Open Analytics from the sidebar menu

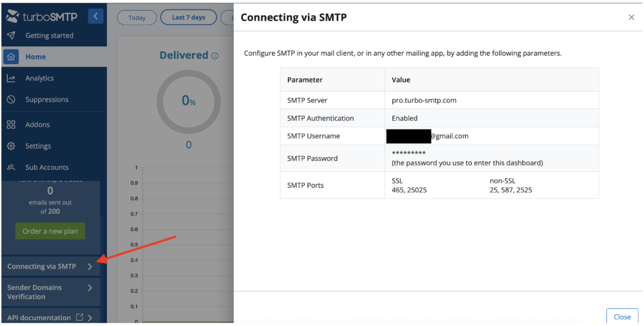pos(39,78)
